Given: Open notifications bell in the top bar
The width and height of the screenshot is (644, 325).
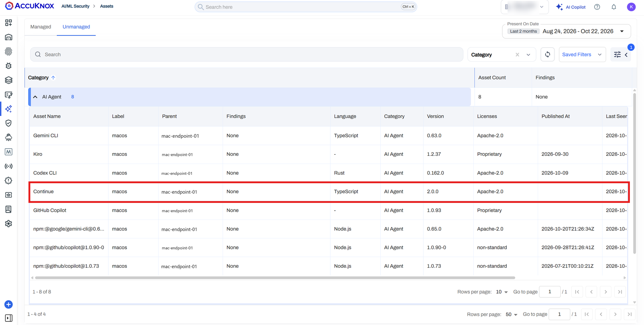Looking at the screenshot, I should click(614, 7).
